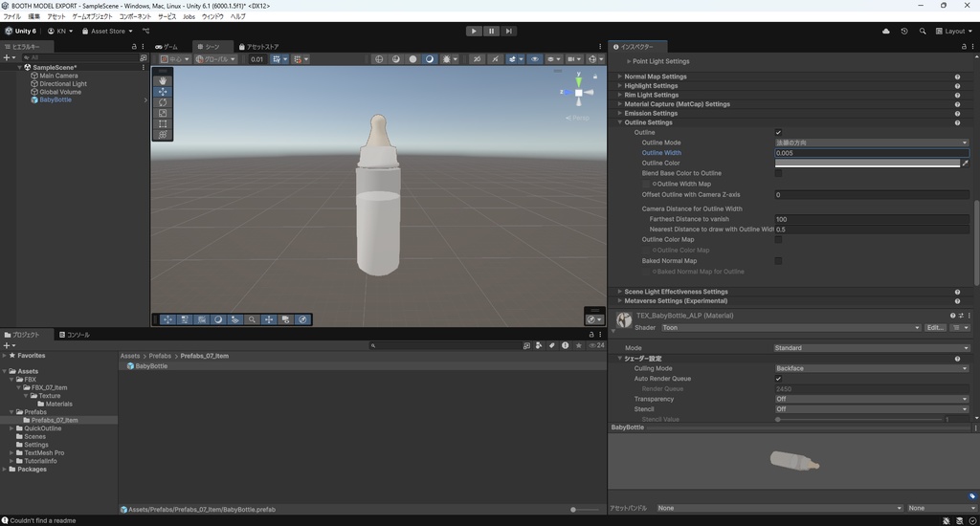Open the global search magnifier
Viewport: 980px width, 526px height.
923,31
